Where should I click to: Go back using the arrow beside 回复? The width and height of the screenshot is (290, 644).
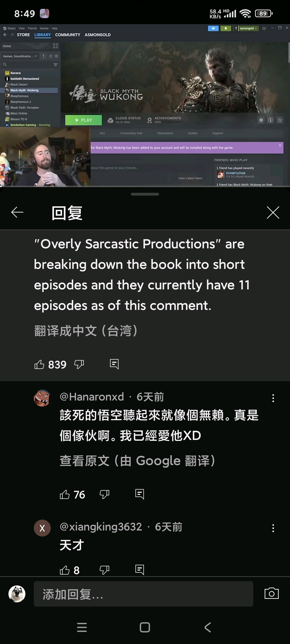(x=17, y=212)
